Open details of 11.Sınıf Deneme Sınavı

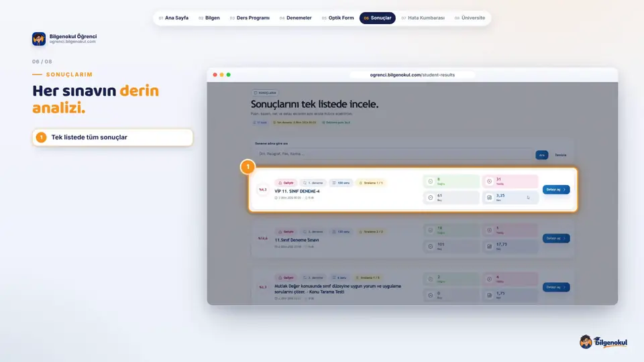click(556, 239)
